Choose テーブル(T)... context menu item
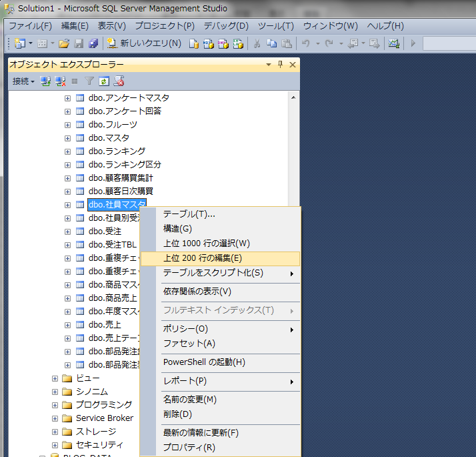Image resolution: width=476 pixels, height=457 pixels. 221,214
